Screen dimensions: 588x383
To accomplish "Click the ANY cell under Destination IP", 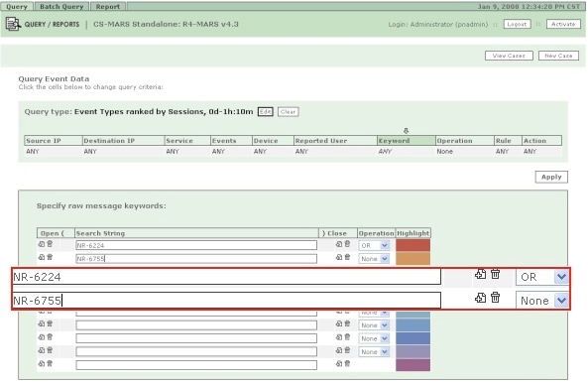I will [x=90, y=151].
